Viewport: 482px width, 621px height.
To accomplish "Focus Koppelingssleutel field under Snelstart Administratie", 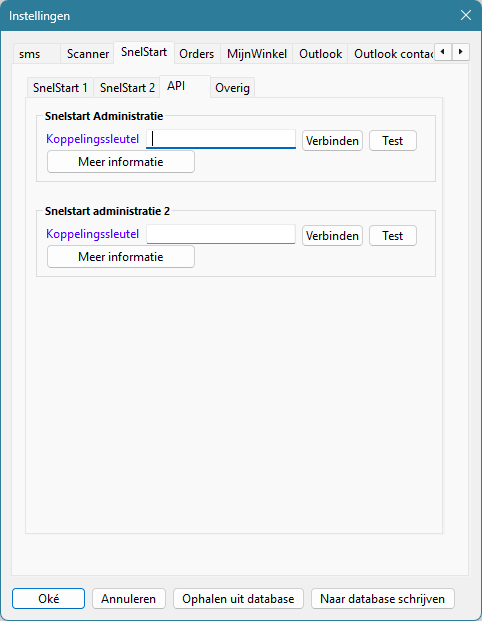I will (x=221, y=139).
